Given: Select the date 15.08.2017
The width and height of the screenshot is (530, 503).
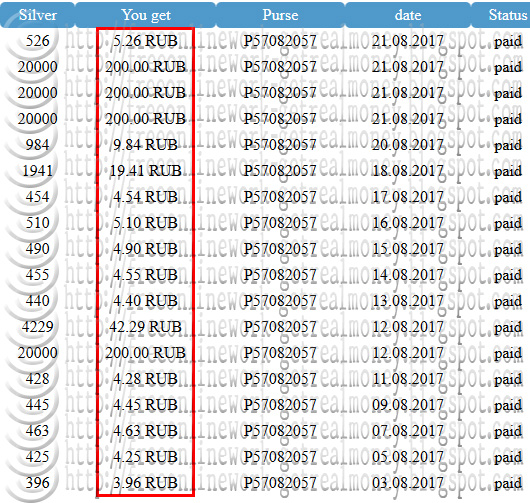Looking at the screenshot, I should pos(408,249).
